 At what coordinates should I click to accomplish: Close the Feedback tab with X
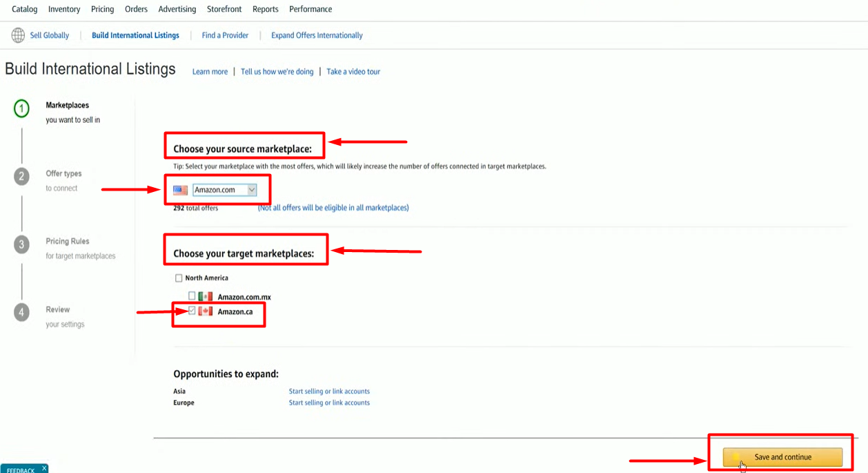click(44, 468)
